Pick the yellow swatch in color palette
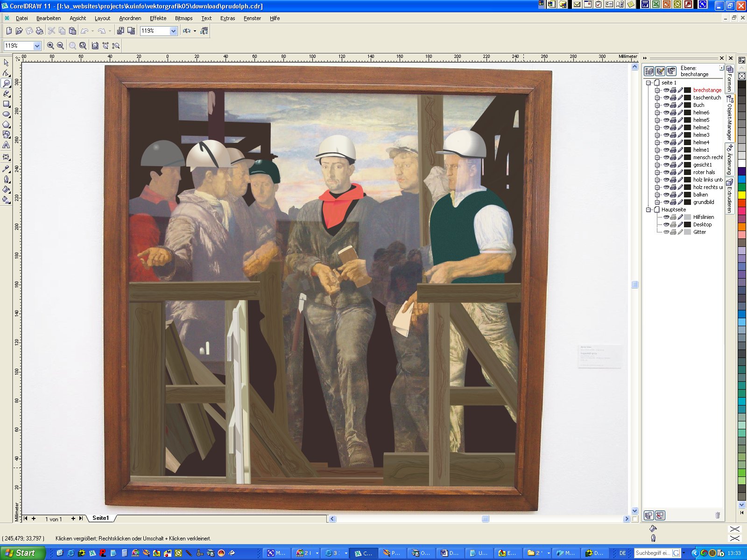This screenshot has width=747, height=560. 741,195
